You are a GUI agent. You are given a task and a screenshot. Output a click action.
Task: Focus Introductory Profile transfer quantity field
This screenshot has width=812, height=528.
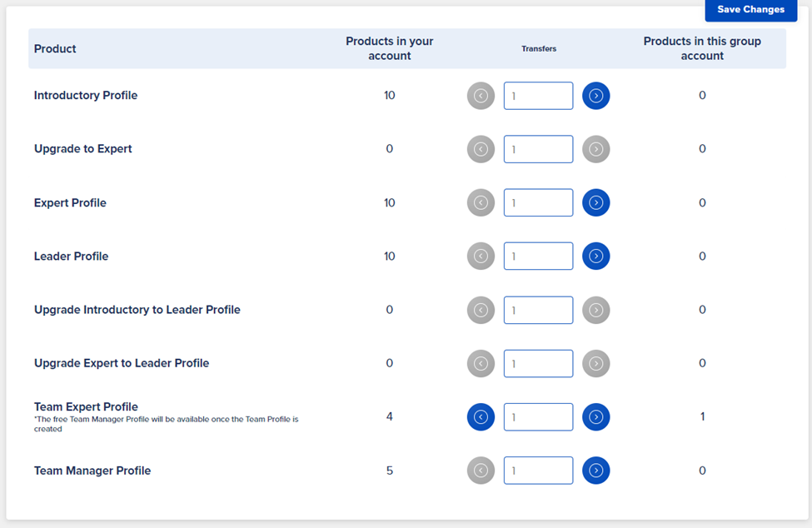538,96
